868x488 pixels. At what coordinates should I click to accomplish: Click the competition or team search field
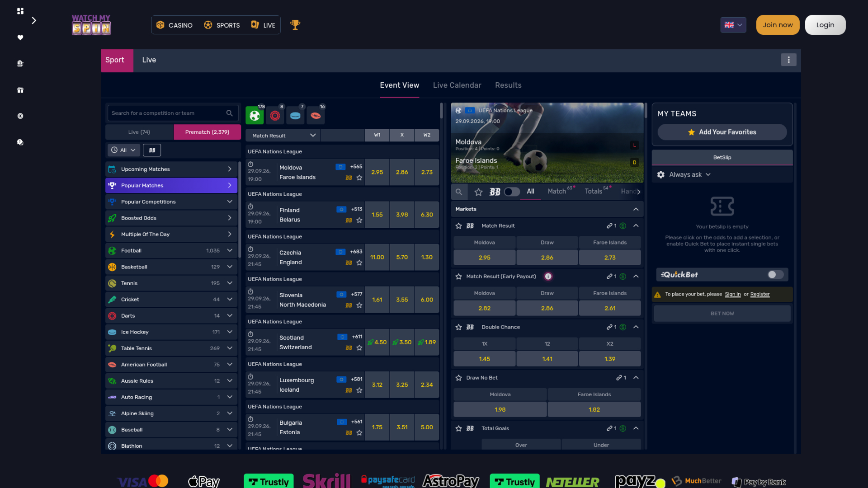(173, 113)
